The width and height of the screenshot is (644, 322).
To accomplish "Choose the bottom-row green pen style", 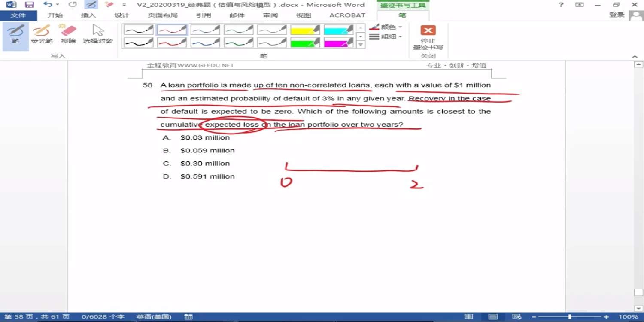I will (239, 43).
